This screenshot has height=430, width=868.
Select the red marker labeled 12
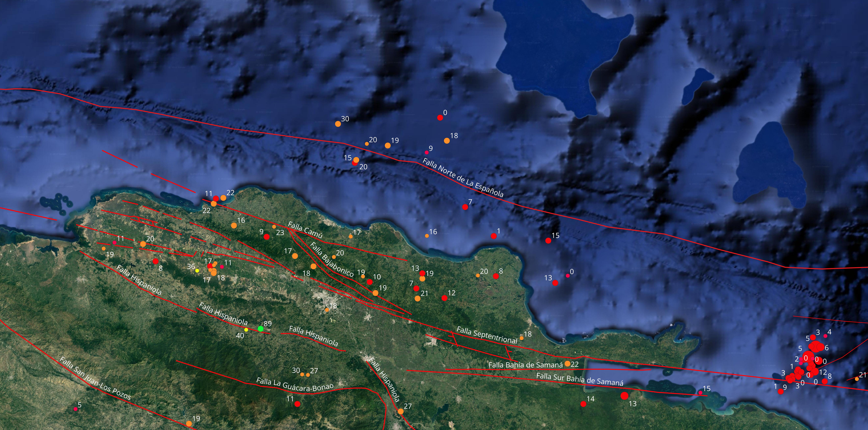click(x=445, y=298)
